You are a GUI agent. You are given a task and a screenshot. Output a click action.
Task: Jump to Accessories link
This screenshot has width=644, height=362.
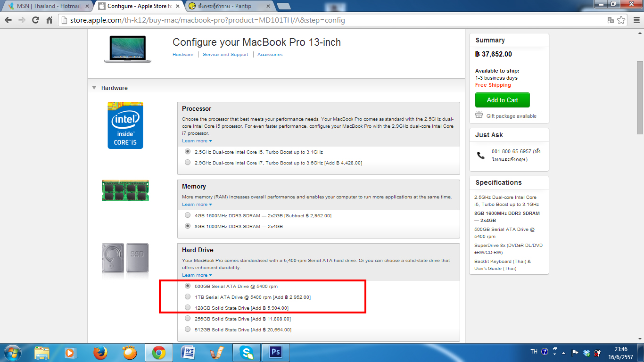270,55
